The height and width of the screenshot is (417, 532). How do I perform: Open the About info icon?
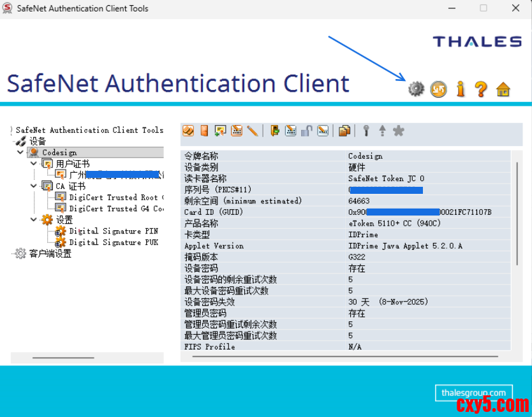(461, 89)
